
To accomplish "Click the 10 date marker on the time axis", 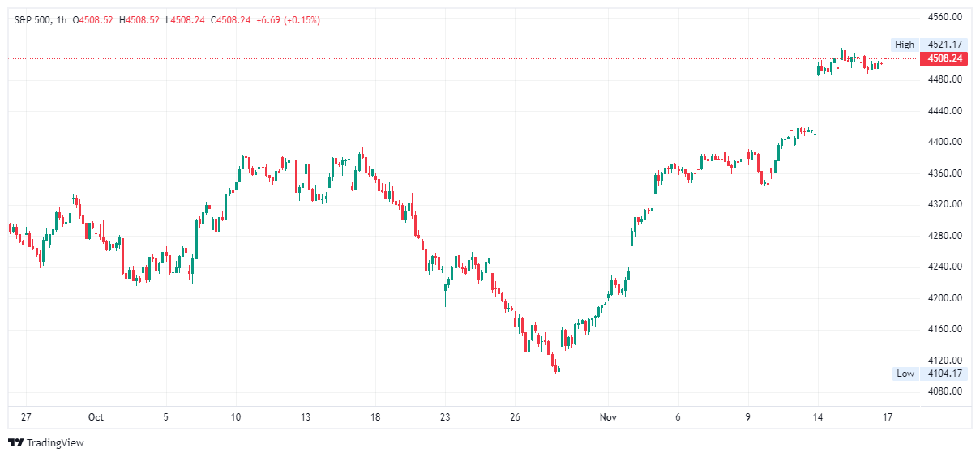I will (x=236, y=417).
